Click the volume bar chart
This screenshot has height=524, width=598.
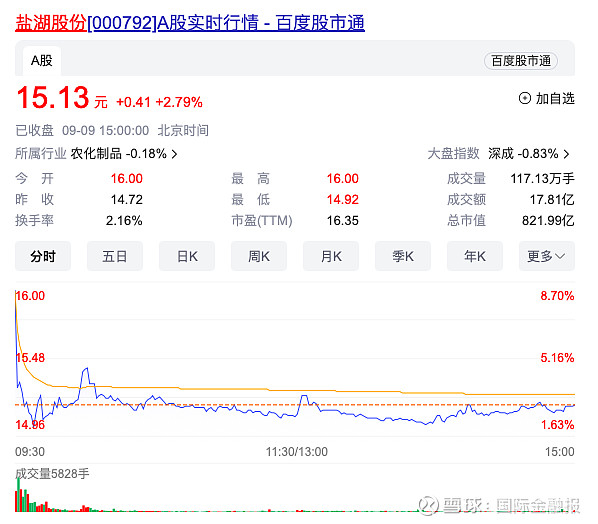(x=295, y=495)
